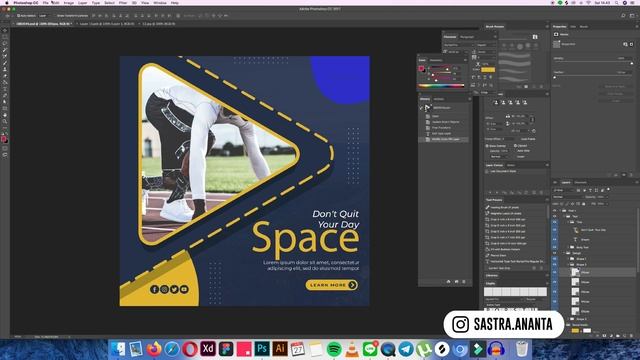Hide the Text group layer
The image size is (640, 360).
555,216
